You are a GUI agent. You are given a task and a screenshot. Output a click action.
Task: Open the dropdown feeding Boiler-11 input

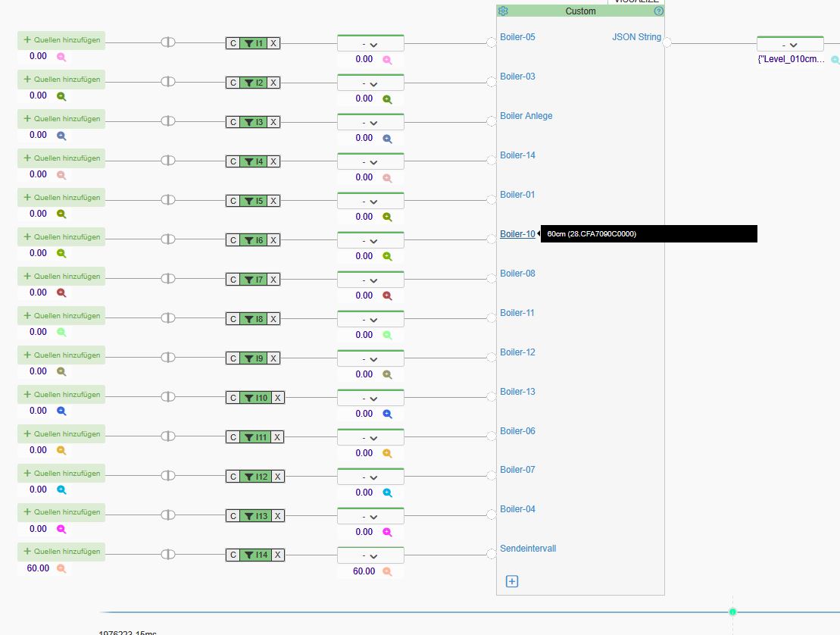370,320
